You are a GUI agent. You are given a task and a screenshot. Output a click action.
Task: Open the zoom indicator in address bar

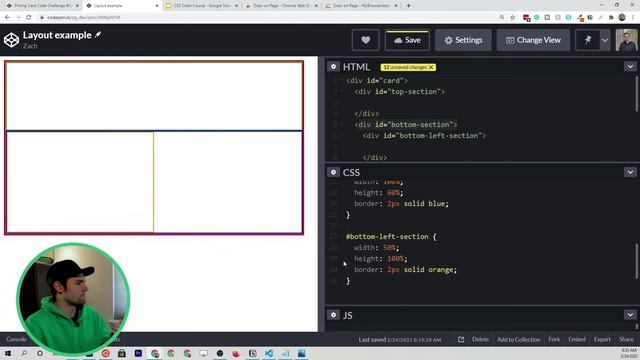click(502, 18)
